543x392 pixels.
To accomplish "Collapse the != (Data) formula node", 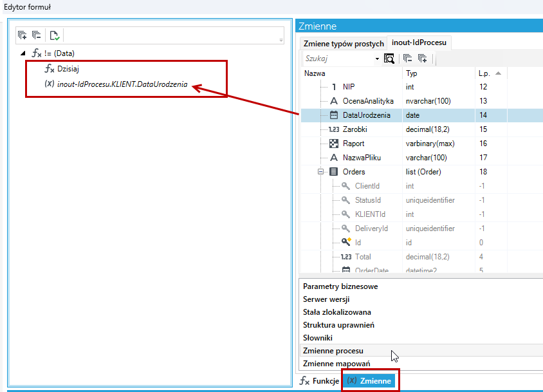I will (23, 53).
